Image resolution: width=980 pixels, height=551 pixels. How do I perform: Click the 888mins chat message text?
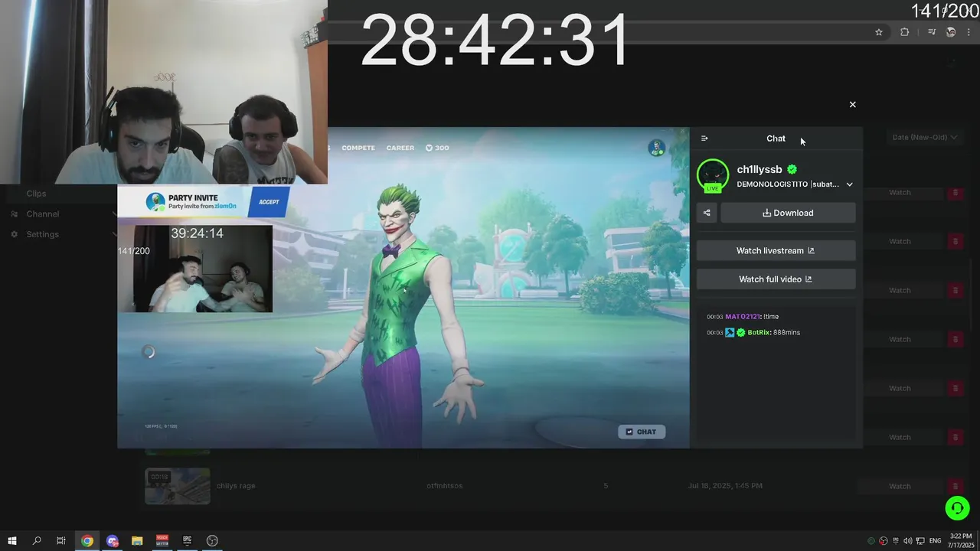coord(786,332)
